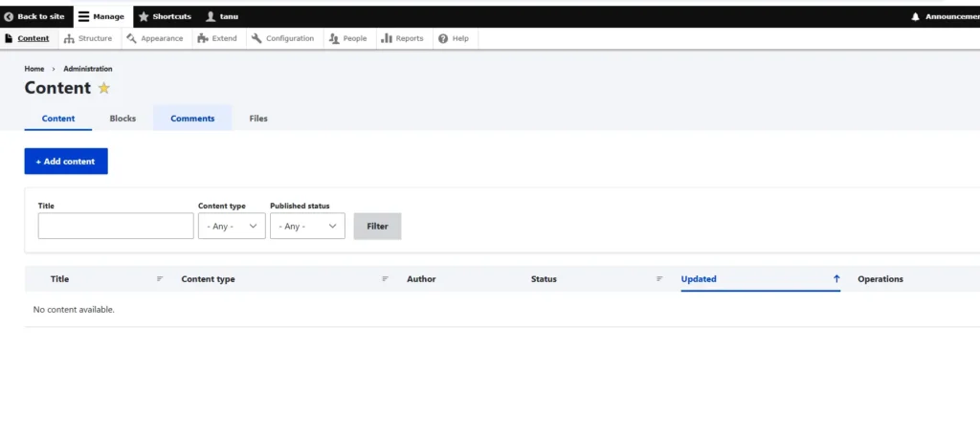
Task: Switch to the Comments tab
Action: (x=192, y=118)
